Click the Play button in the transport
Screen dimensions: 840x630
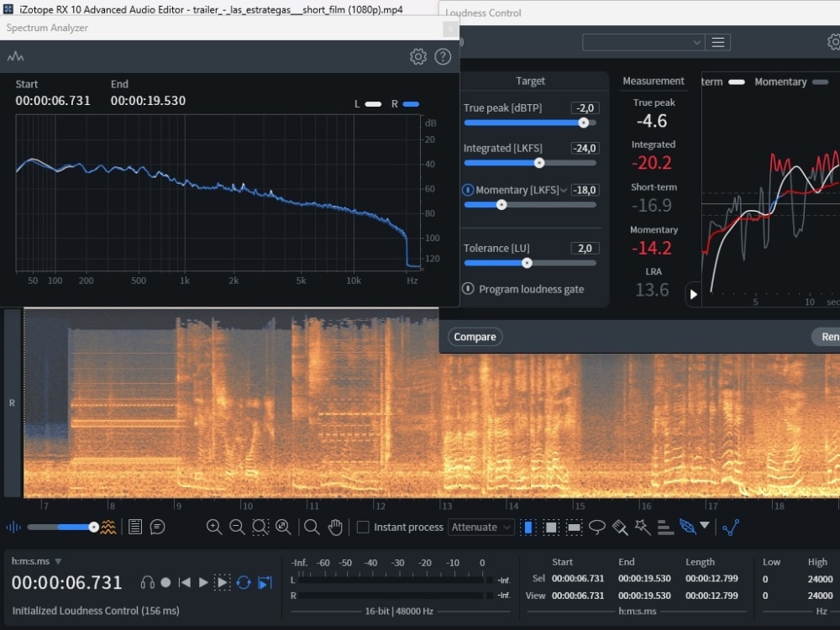(203, 582)
